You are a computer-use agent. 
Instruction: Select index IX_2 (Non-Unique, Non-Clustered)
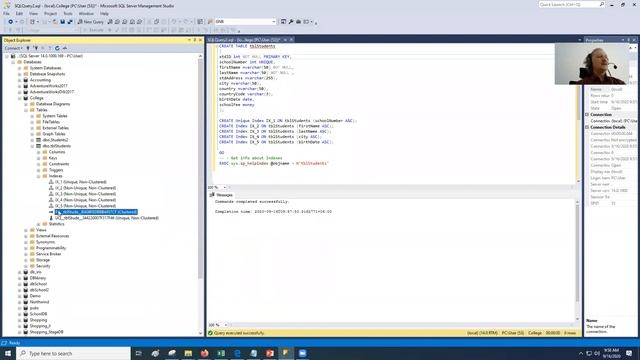[x=85, y=188]
